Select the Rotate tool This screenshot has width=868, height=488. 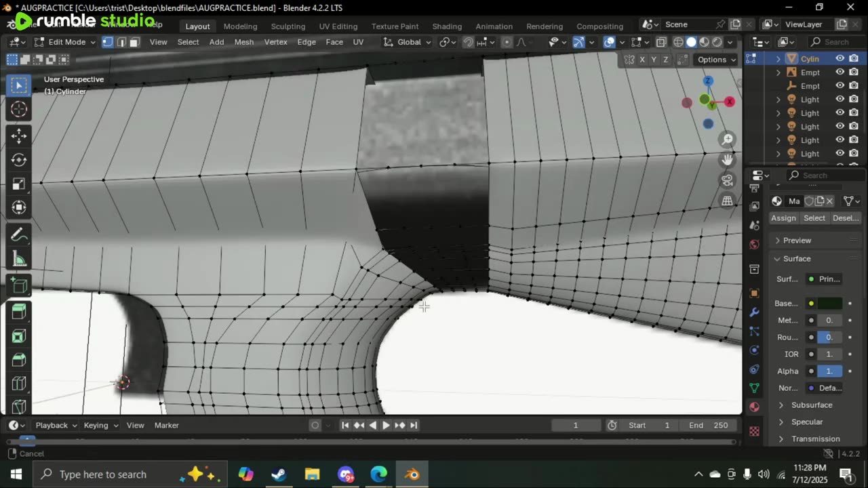click(19, 160)
